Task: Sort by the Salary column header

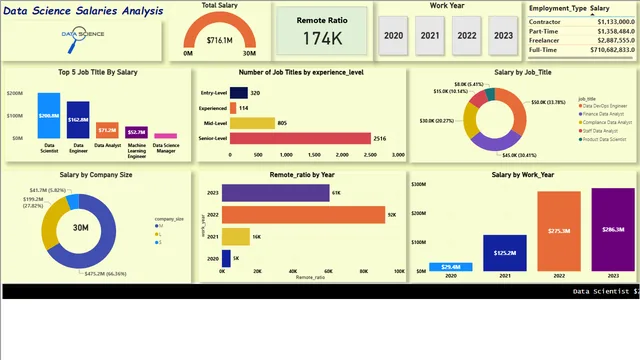Action: pyautogui.click(x=599, y=8)
